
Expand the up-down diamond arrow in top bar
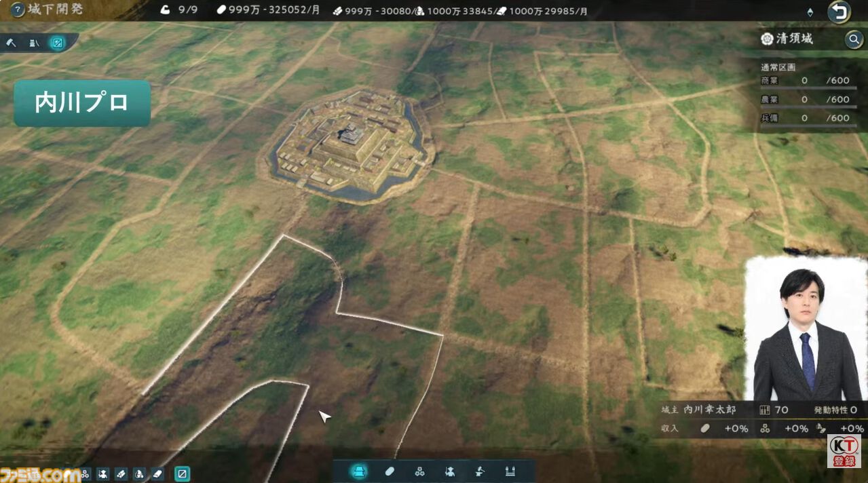810,12
